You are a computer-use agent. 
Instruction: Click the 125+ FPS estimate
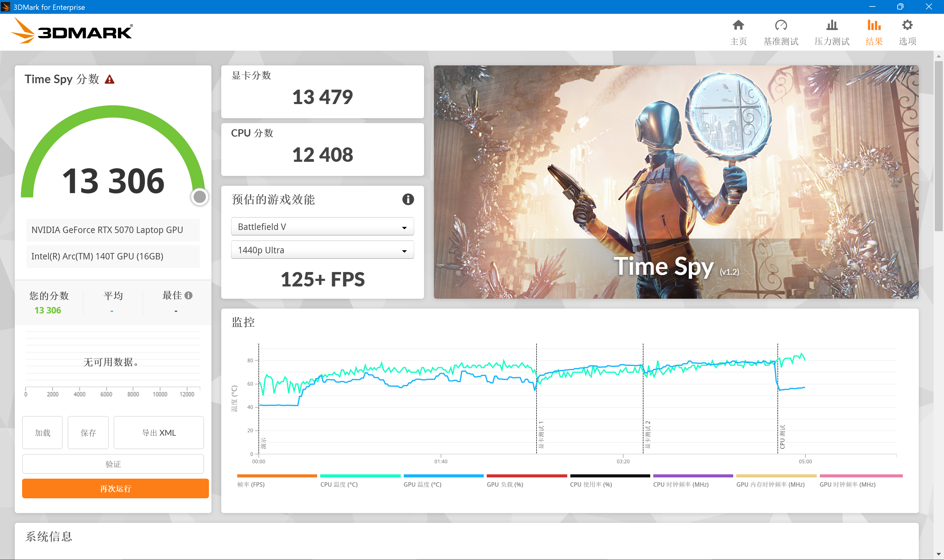click(x=322, y=279)
